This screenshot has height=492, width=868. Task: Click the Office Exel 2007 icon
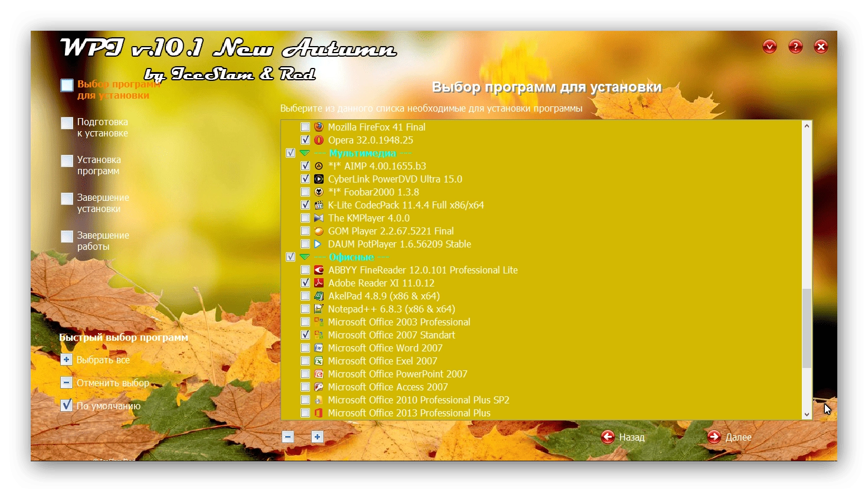pyautogui.click(x=319, y=361)
